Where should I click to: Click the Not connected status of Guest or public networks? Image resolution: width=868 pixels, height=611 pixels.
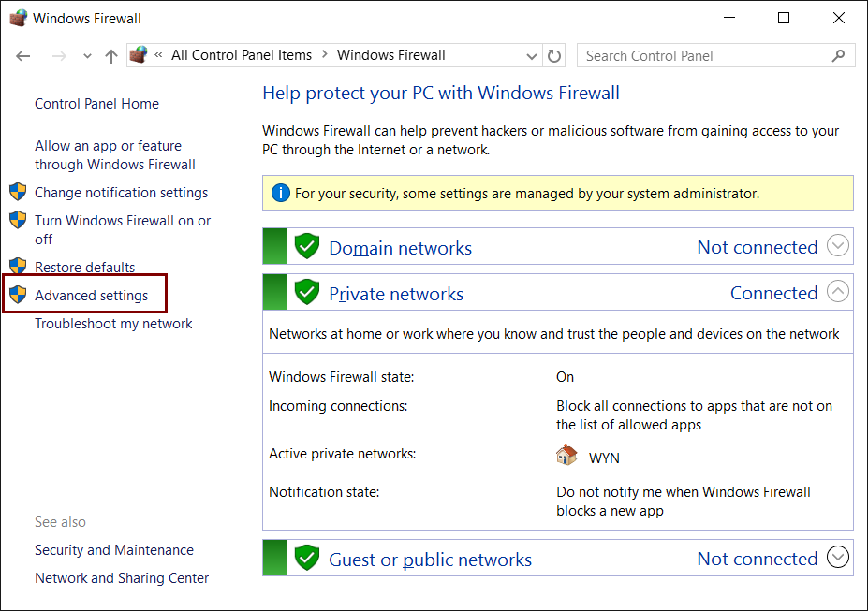tap(758, 559)
